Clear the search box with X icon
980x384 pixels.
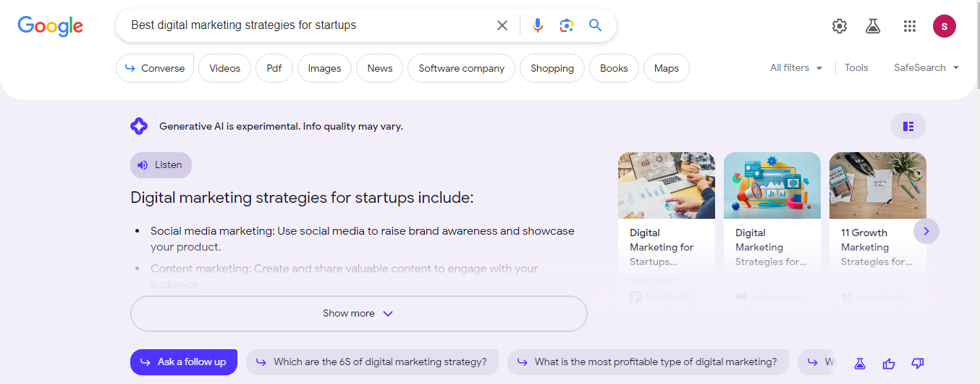click(502, 25)
